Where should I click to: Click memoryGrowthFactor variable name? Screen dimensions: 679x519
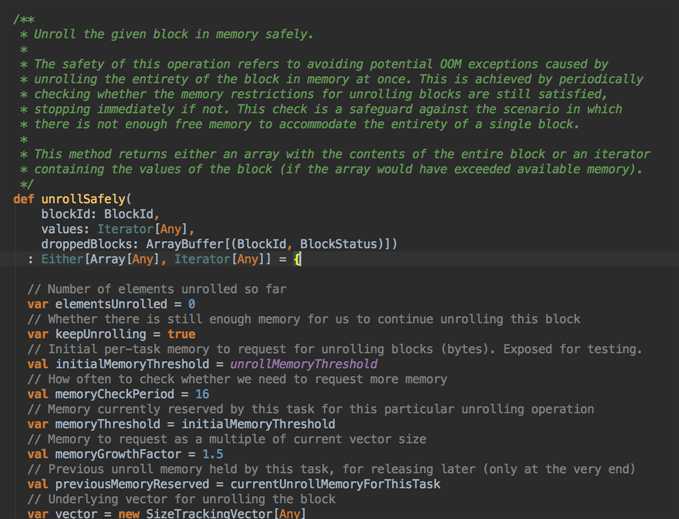click(x=118, y=454)
